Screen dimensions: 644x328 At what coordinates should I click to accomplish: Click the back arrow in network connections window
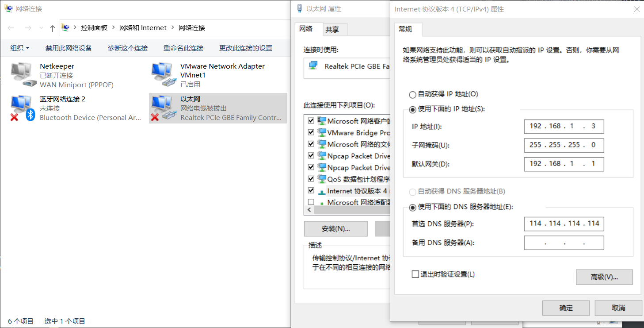click(11, 28)
